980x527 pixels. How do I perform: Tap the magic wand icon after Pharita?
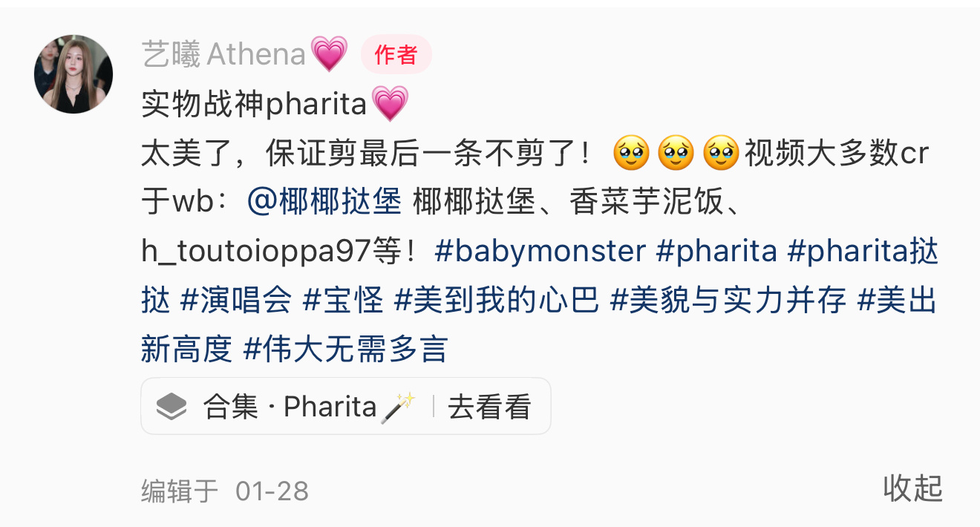click(x=398, y=407)
